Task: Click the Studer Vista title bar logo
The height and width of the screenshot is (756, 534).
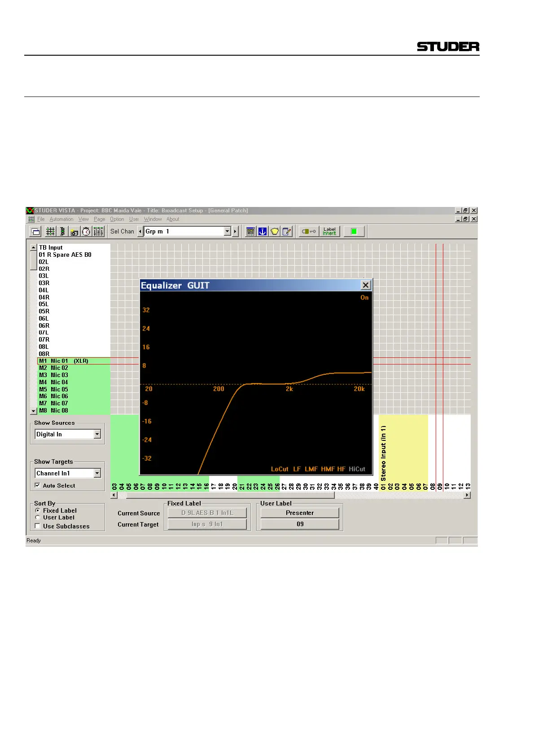Action: coord(30,211)
